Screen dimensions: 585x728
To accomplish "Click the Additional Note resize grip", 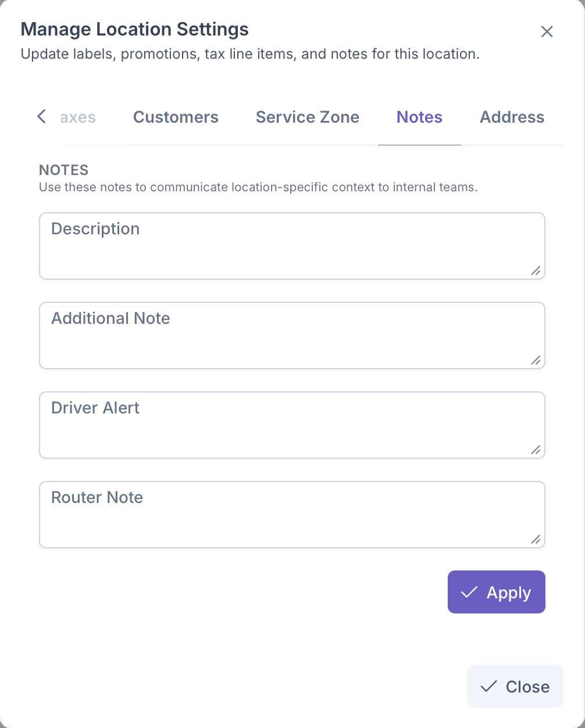I will tap(536, 360).
